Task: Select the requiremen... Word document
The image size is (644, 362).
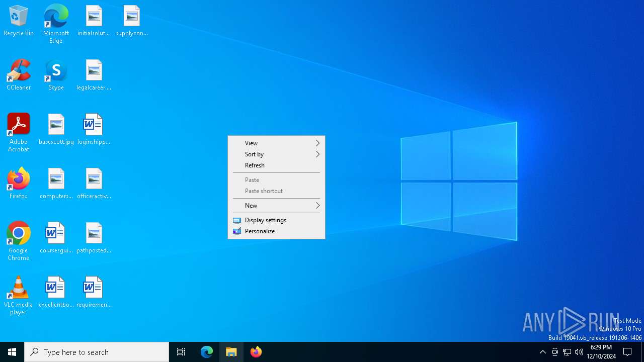Action: coord(94,293)
